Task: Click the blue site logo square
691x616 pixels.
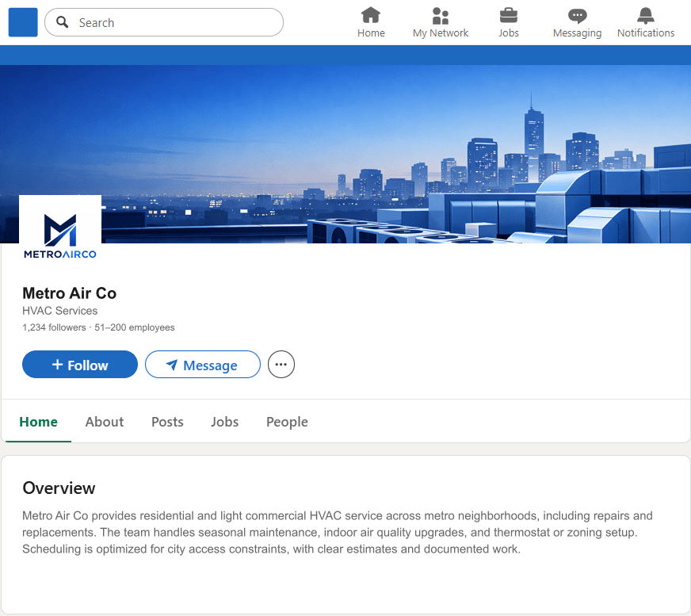Action: coord(23,22)
